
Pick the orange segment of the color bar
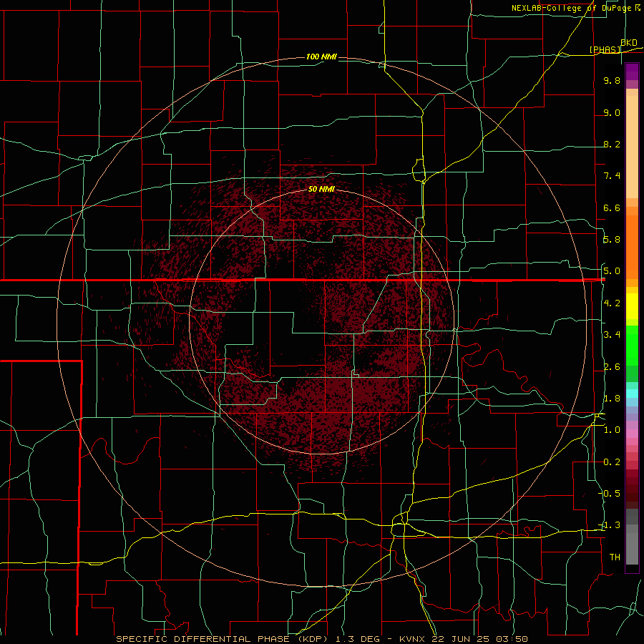coord(632,246)
